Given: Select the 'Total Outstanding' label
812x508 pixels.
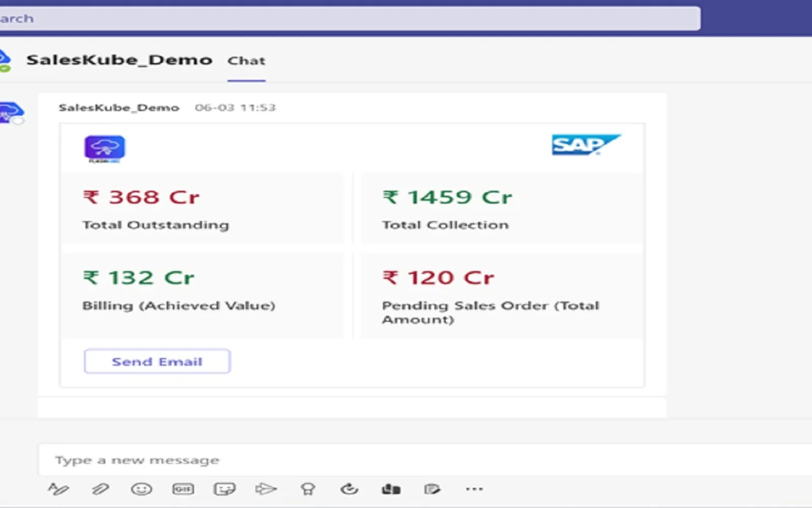Looking at the screenshot, I should pyautogui.click(x=156, y=225).
